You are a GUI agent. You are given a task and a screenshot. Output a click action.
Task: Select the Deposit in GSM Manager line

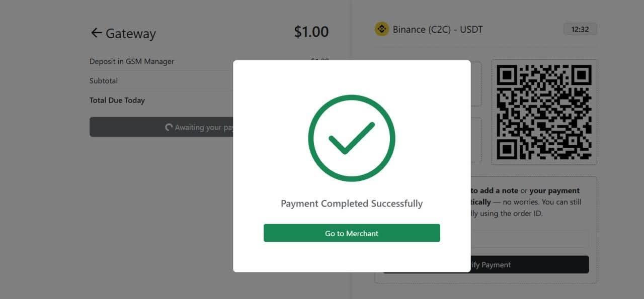pos(132,61)
